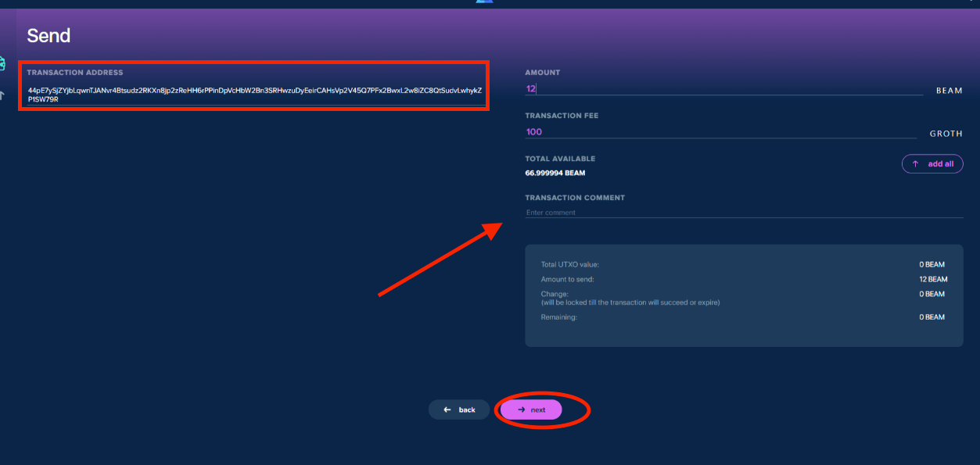
Task: Click the up-arrow icon in left sidebar
Action: click(2, 95)
